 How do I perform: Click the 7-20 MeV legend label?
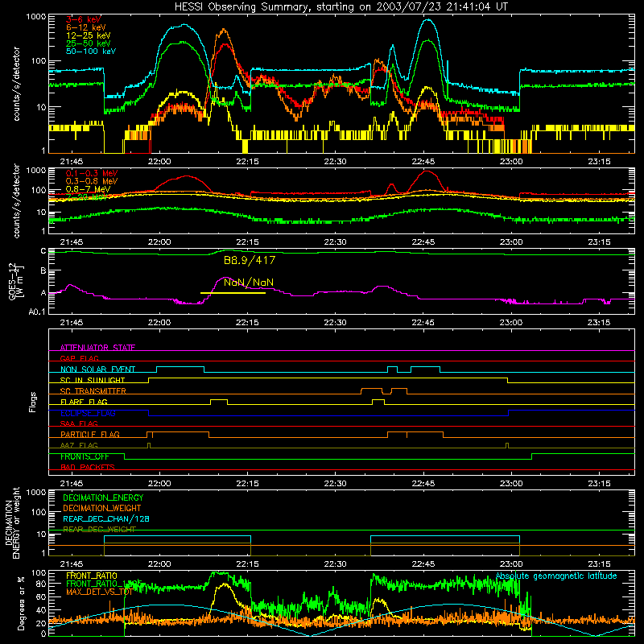click(87, 196)
